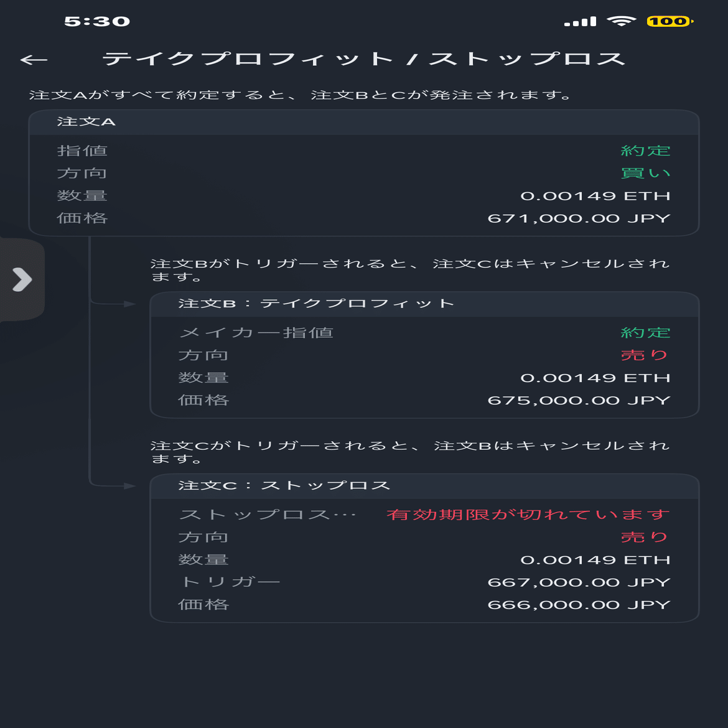Screen dimensions: 728x728
Task: Tap the green 約定 status in 注文A
Action: click(646, 150)
